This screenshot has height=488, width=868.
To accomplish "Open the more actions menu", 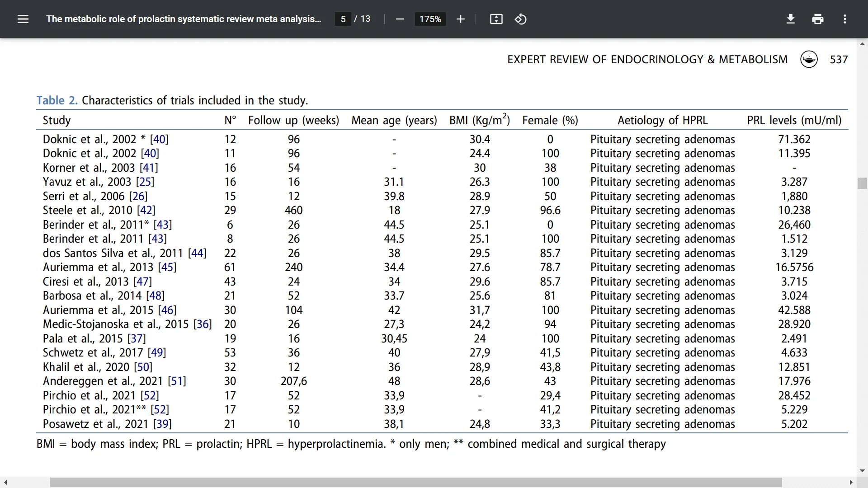I will pyautogui.click(x=845, y=19).
